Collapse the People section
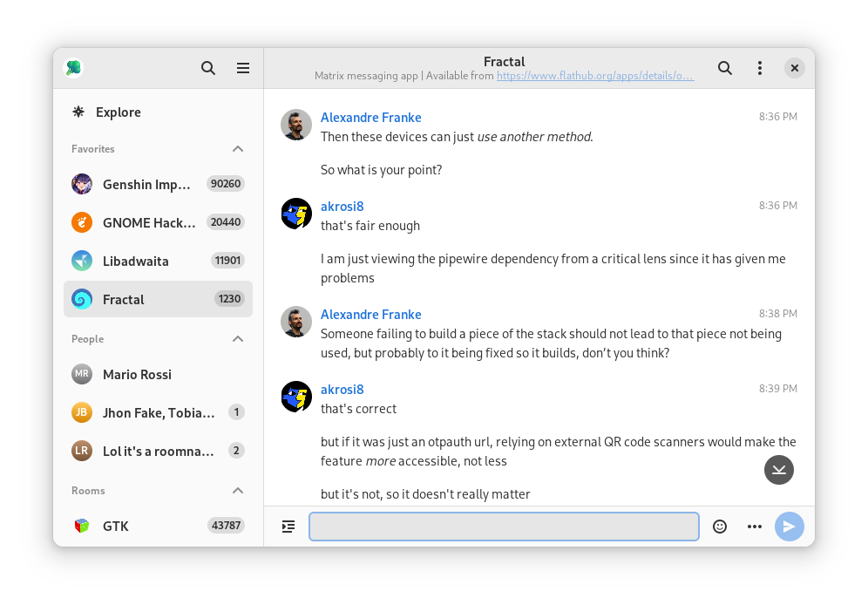The image size is (868, 605). click(x=238, y=339)
